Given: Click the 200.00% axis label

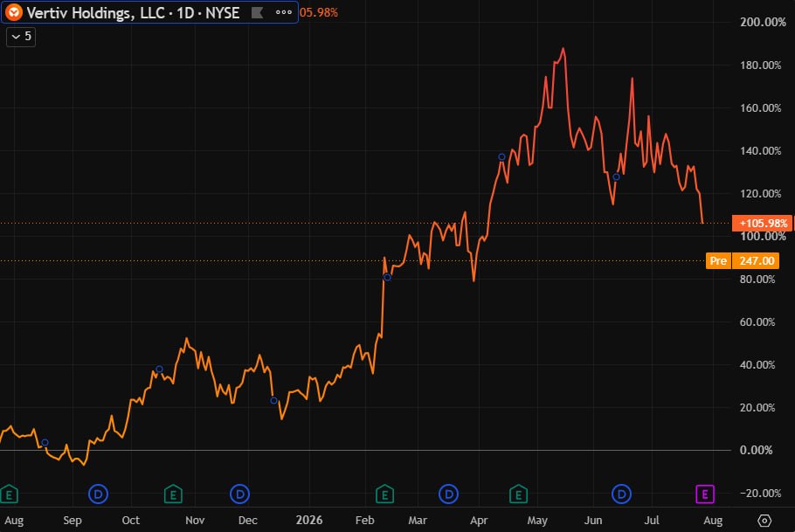Looking at the screenshot, I should [x=763, y=22].
